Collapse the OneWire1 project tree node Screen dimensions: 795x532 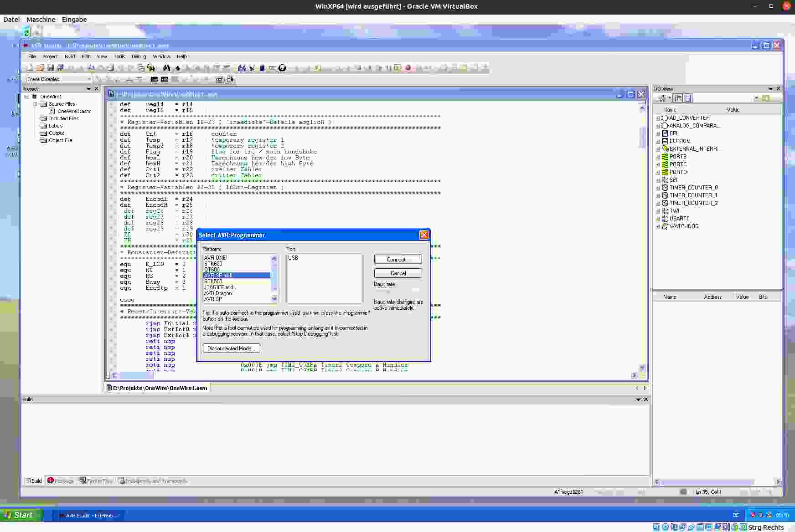click(26, 97)
